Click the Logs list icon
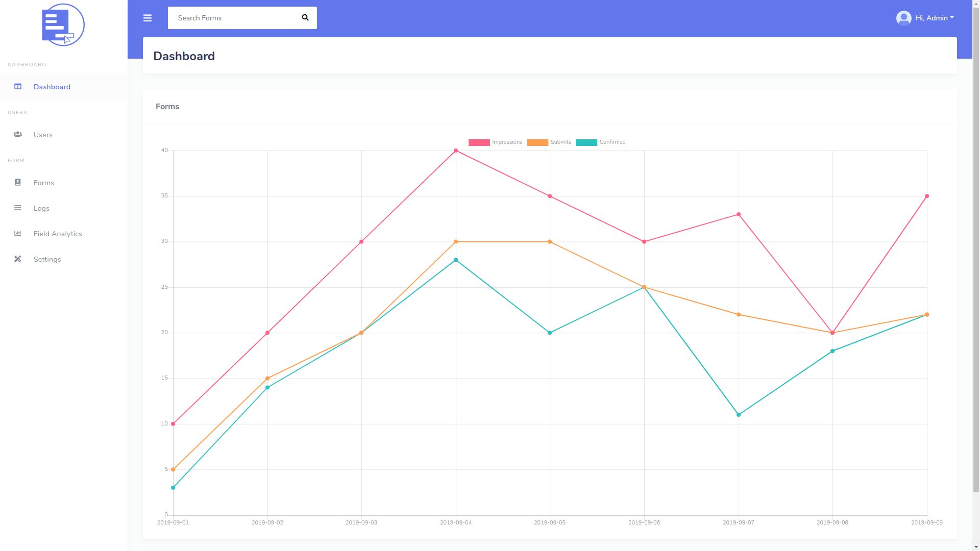 18,208
